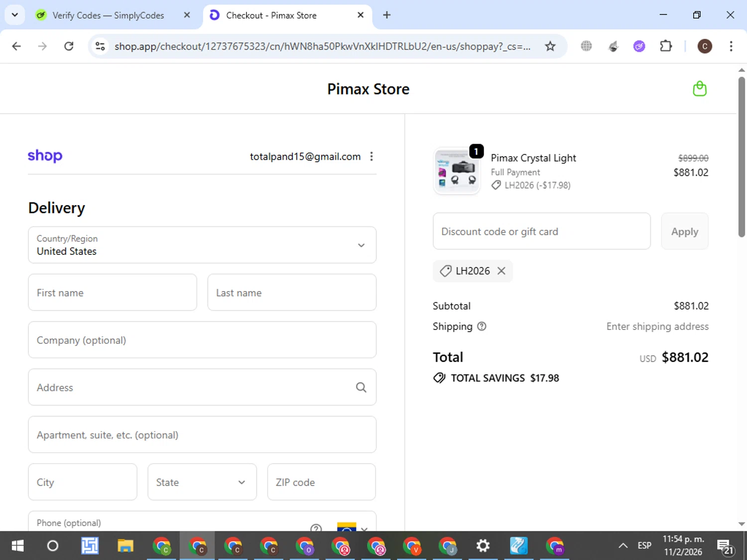Focus the Company (optional) field
This screenshot has width=747, height=560.
[202, 339]
